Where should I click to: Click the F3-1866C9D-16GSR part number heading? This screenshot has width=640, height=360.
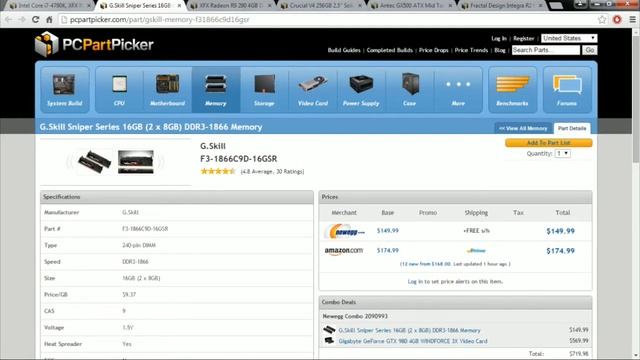(238, 159)
